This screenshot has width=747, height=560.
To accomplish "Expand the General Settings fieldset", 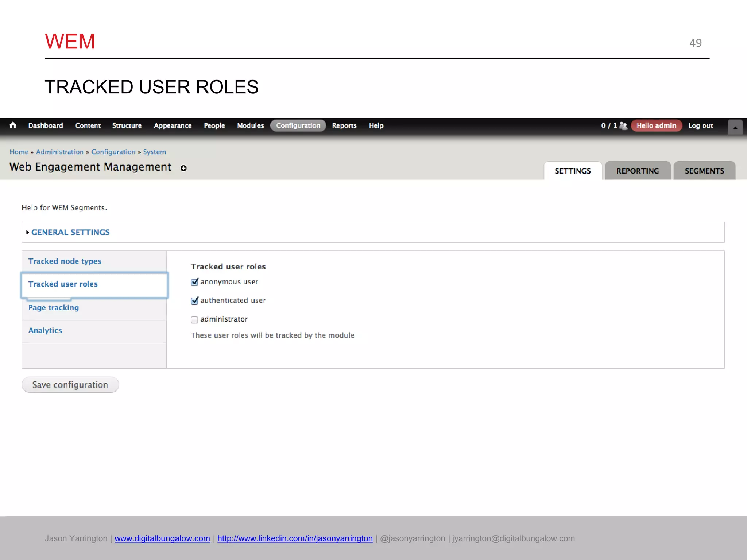I will (x=70, y=232).
